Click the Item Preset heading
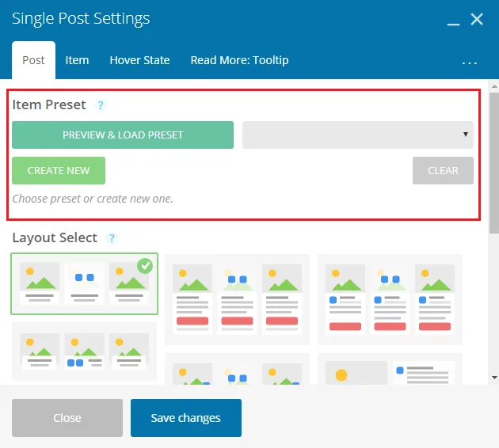 coord(49,104)
